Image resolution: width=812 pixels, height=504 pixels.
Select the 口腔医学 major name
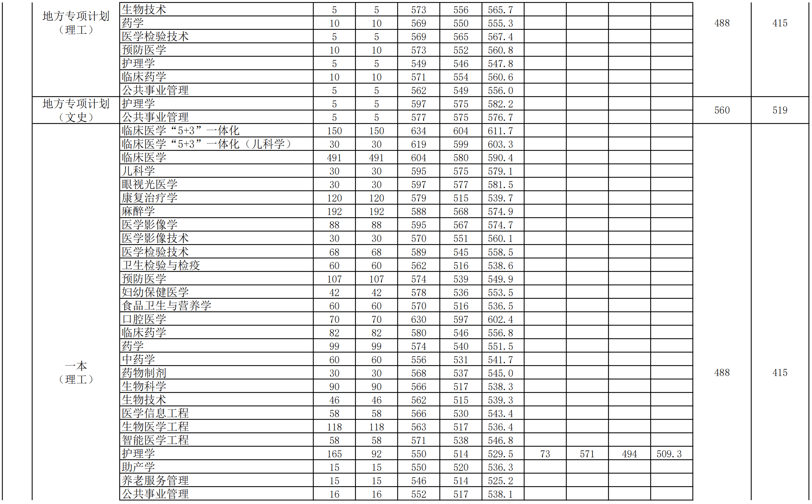144,319
